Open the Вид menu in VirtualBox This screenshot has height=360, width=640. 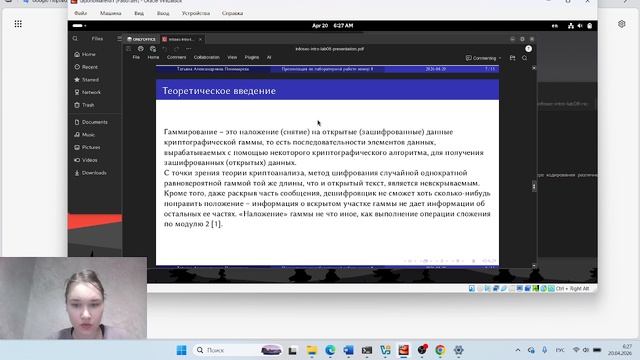[139, 13]
